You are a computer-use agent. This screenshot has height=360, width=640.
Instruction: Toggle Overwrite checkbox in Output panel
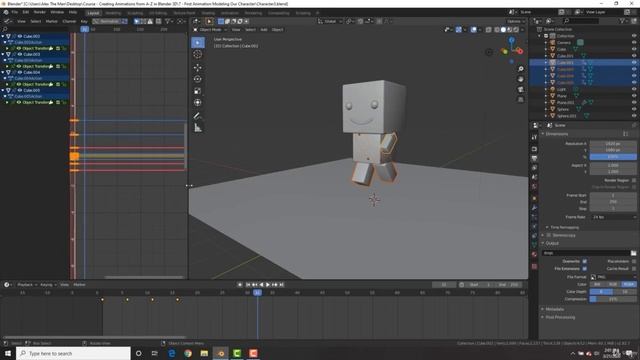(584, 261)
